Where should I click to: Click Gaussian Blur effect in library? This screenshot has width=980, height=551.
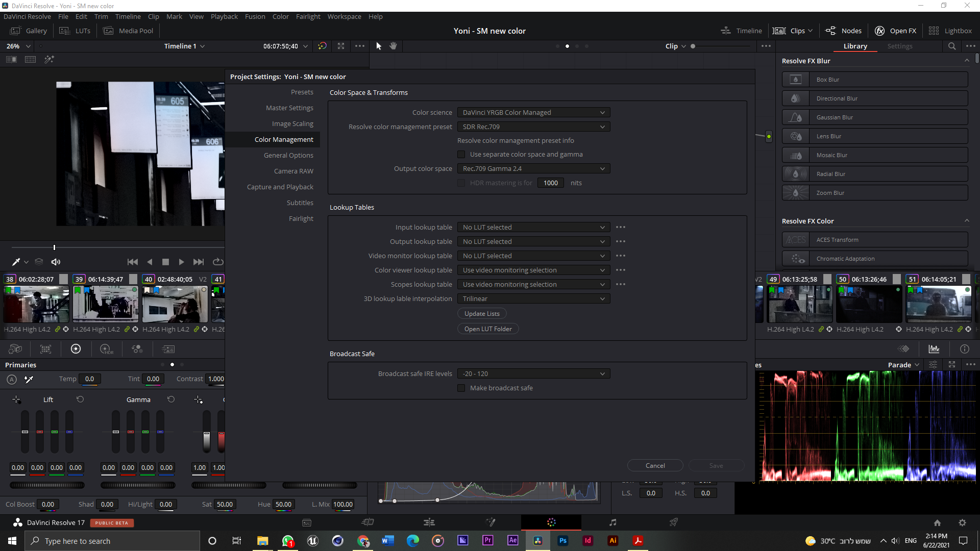pos(875,117)
